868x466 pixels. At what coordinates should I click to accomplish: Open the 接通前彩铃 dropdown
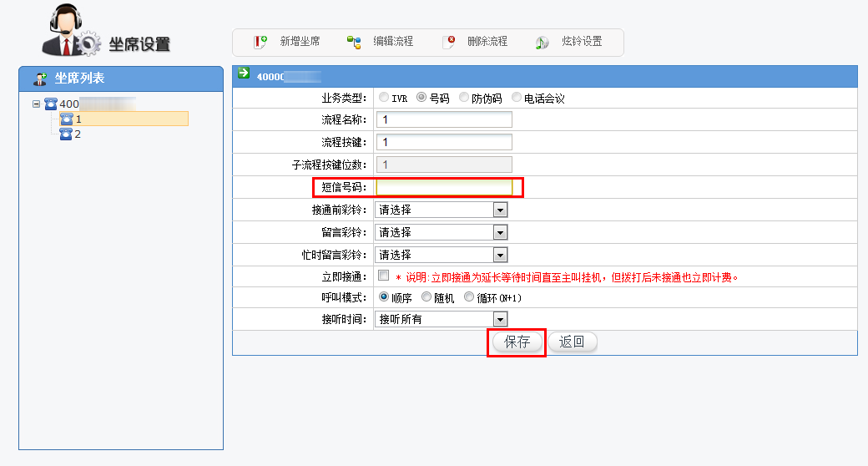click(500, 210)
